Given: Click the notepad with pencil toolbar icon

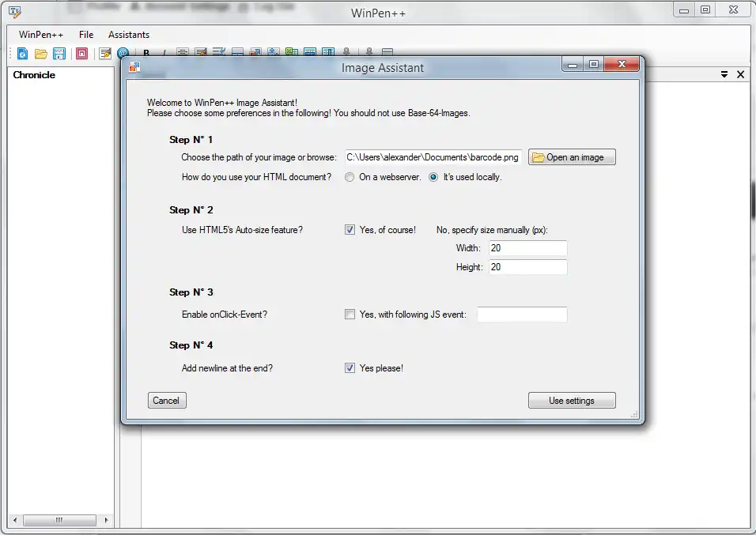Looking at the screenshot, I should (104, 54).
